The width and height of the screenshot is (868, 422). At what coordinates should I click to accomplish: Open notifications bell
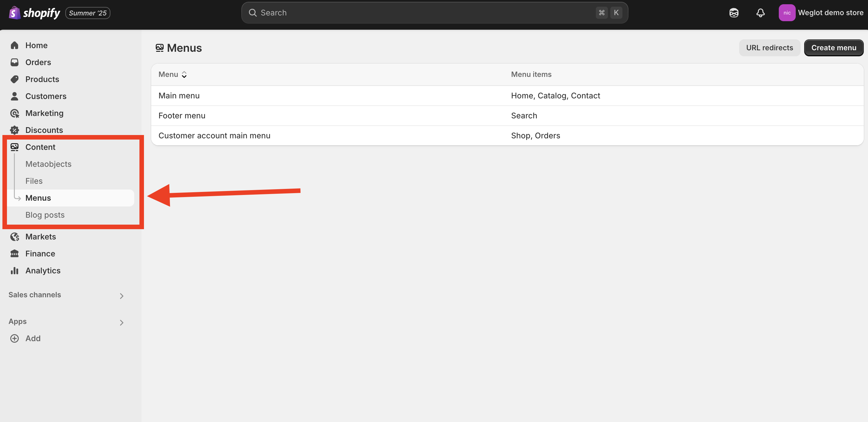click(760, 13)
